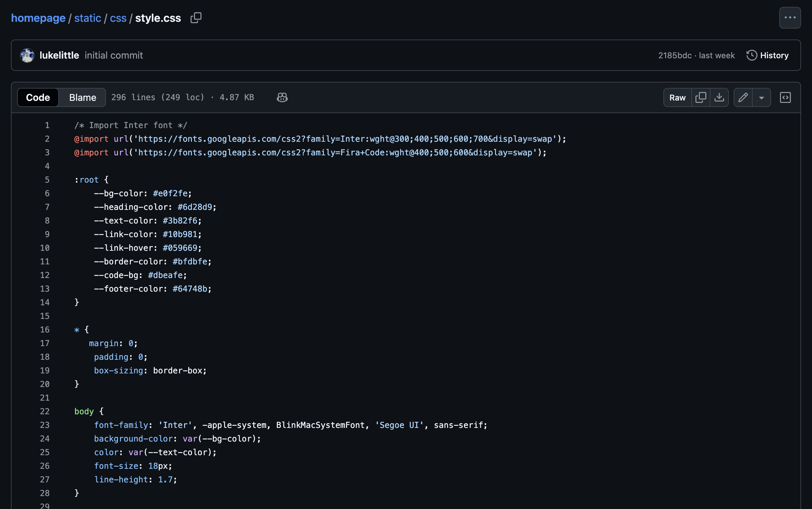Viewport: 812px width, 509px height.
Task: Go to the homepage repository root
Action: (38, 18)
